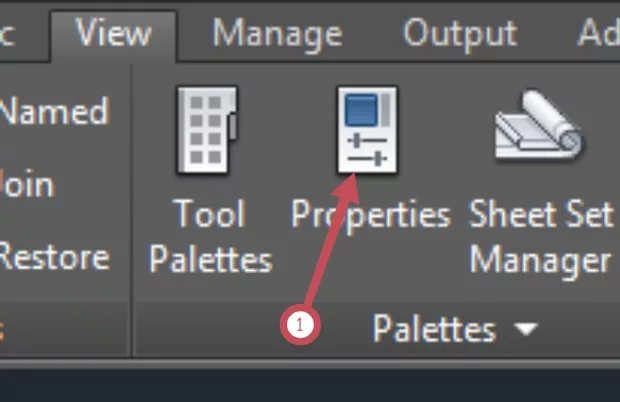Open the Properties palette icon
This screenshot has width=620, height=402.
365,130
